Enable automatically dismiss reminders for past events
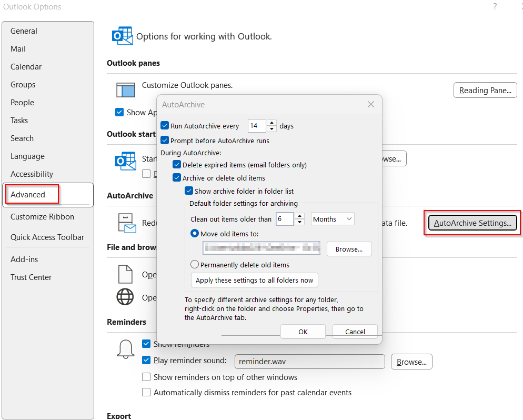523x420 pixels. point(146,392)
